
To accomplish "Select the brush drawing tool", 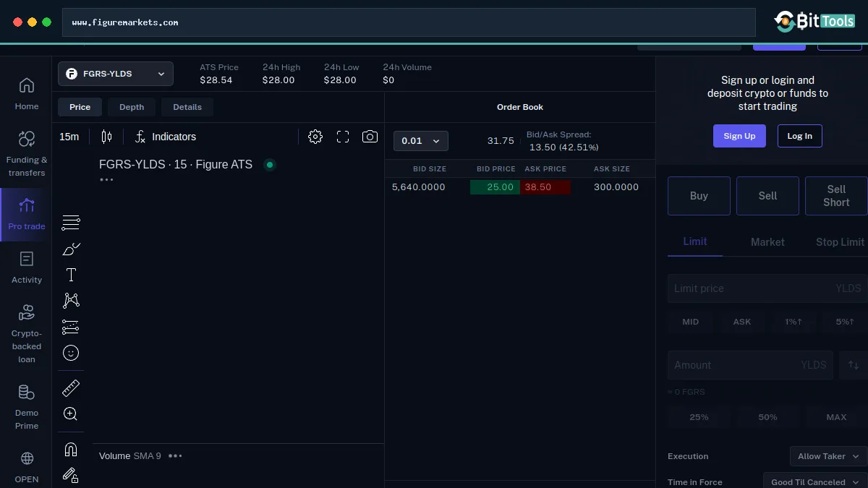I will point(71,249).
